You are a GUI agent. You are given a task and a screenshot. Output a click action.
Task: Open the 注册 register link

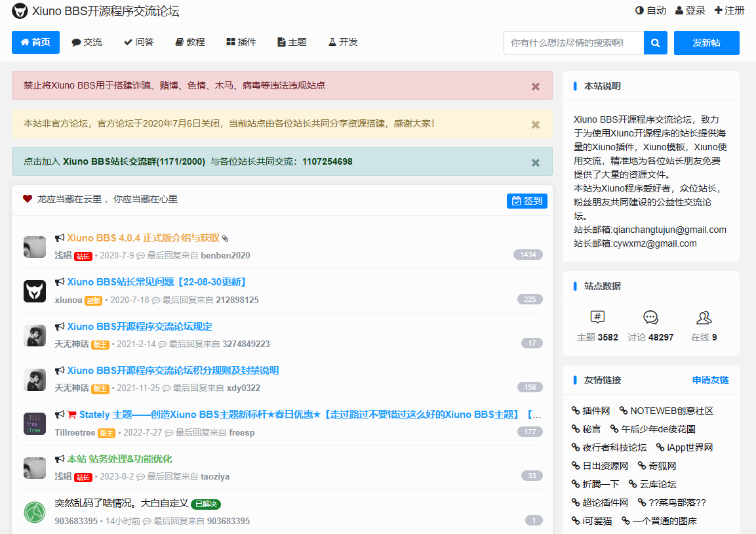(x=729, y=10)
